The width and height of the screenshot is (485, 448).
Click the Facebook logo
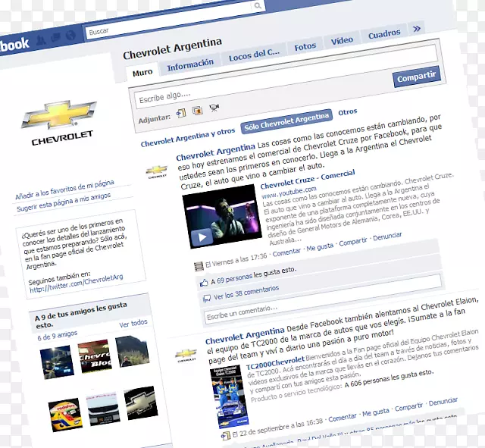(14, 45)
